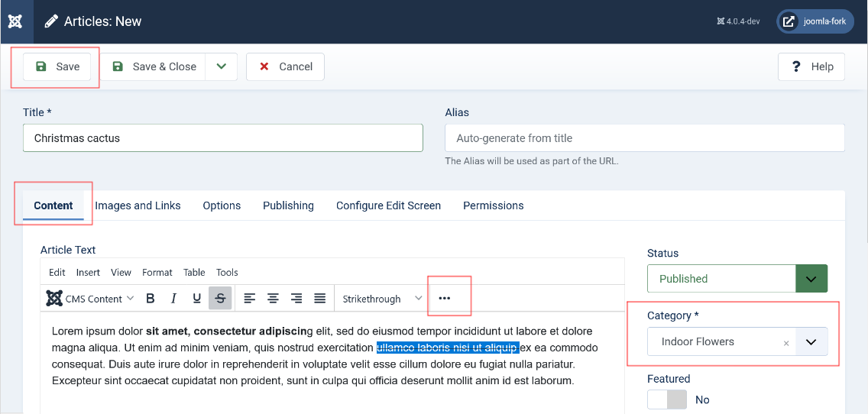Viewport: 868px width, 414px height.
Task: Open the Format menu in editor
Action: pos(157,273)
